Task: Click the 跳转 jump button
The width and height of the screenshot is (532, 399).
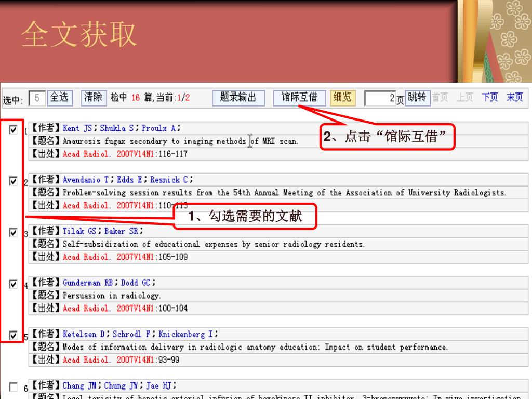Action: (418, 98)
